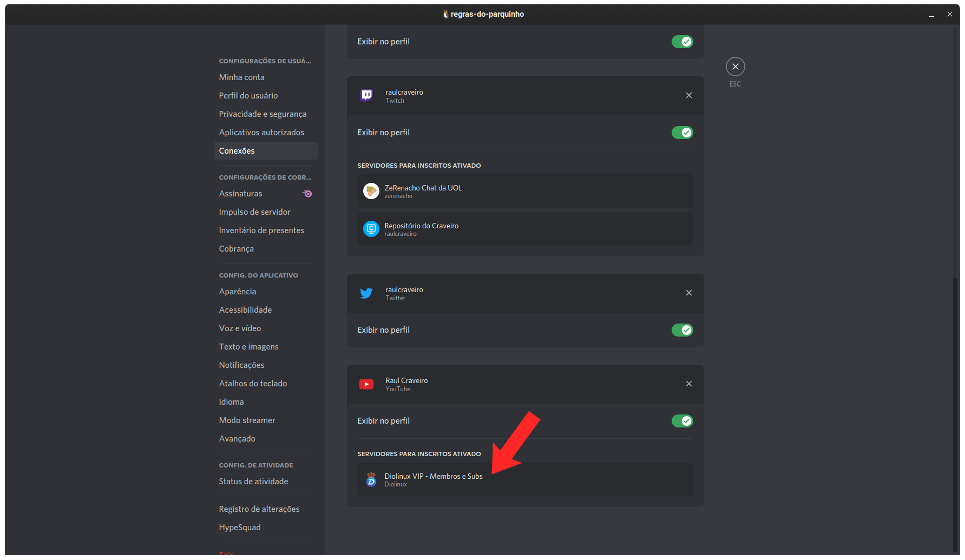The image size is (965, 560).
Task: Toggle Exibir no perfil for Twitch
Action: point(682,133)
